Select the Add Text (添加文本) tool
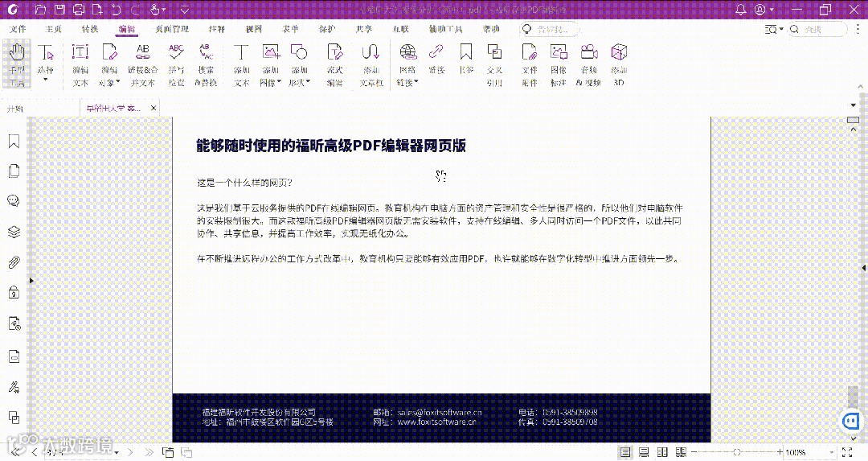Viewport: 868px width, 461px height. coord(241,65)
